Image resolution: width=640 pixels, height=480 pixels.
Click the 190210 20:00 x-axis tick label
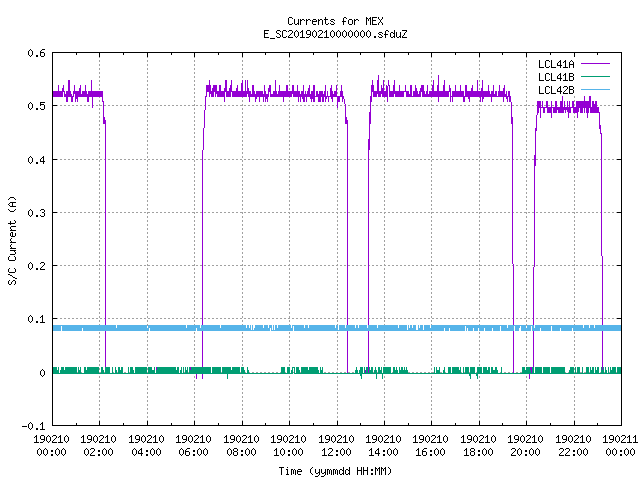[526, 446]
